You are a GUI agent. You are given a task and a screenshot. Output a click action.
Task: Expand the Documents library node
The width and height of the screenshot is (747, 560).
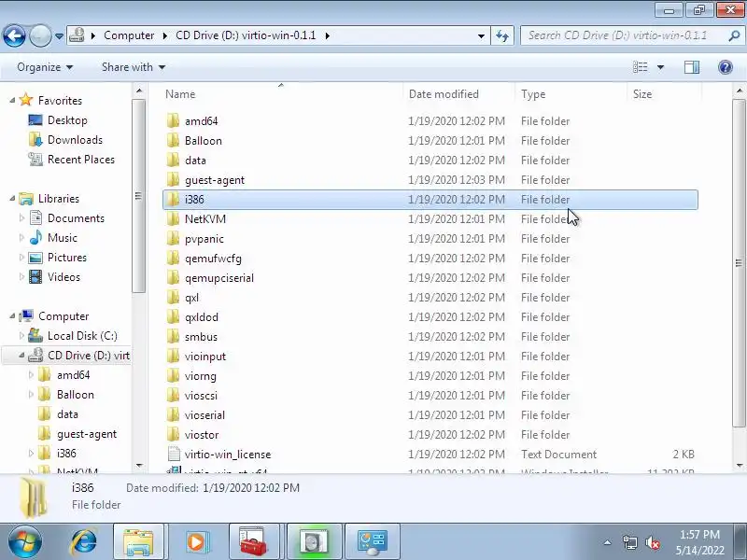[x=21, y=218]
